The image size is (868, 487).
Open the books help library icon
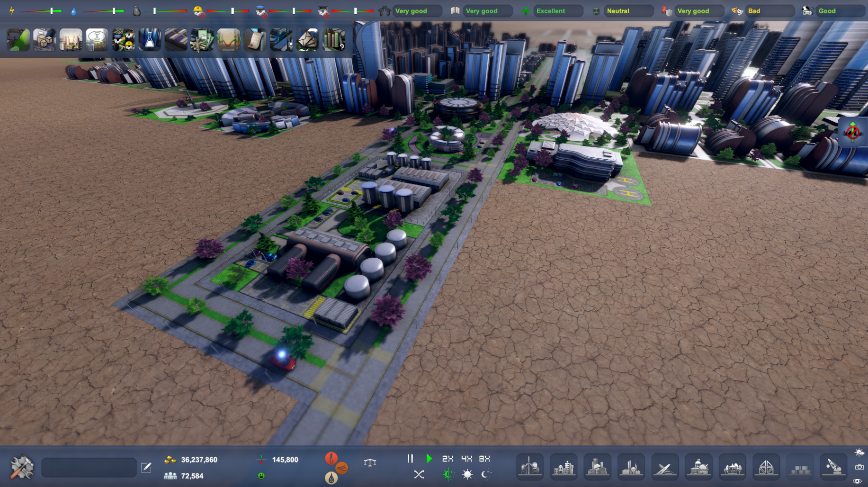[x=334, y=40]
